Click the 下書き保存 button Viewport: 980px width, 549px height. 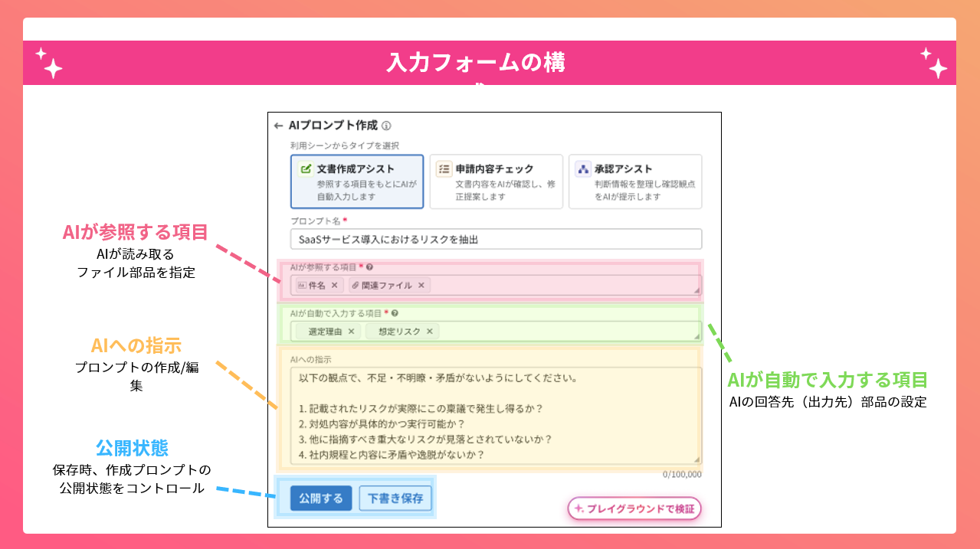pyautogui.click(x=395, y=498)
